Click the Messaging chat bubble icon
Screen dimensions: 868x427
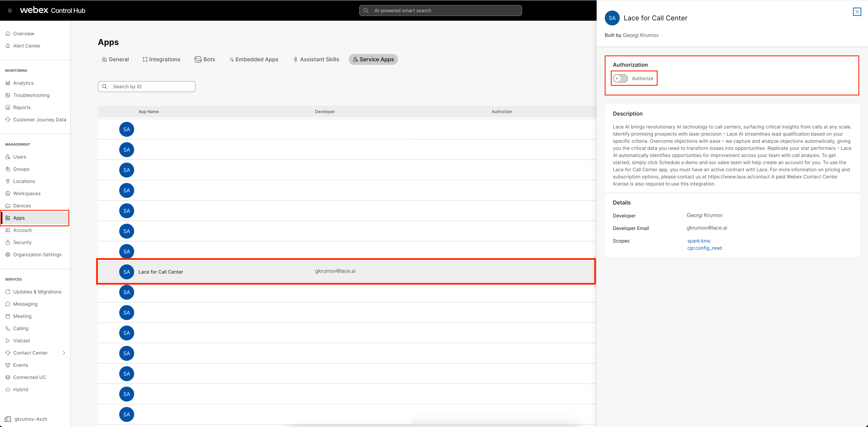tap(8, 304)
